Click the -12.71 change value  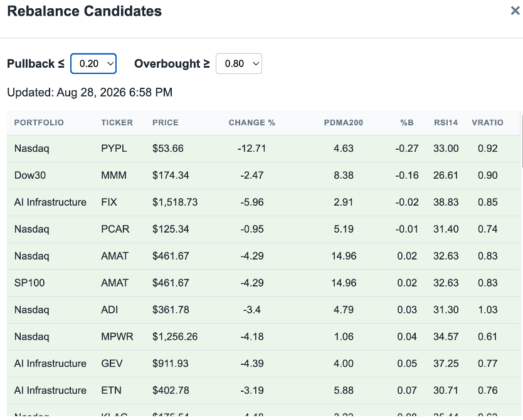[252, 149]
